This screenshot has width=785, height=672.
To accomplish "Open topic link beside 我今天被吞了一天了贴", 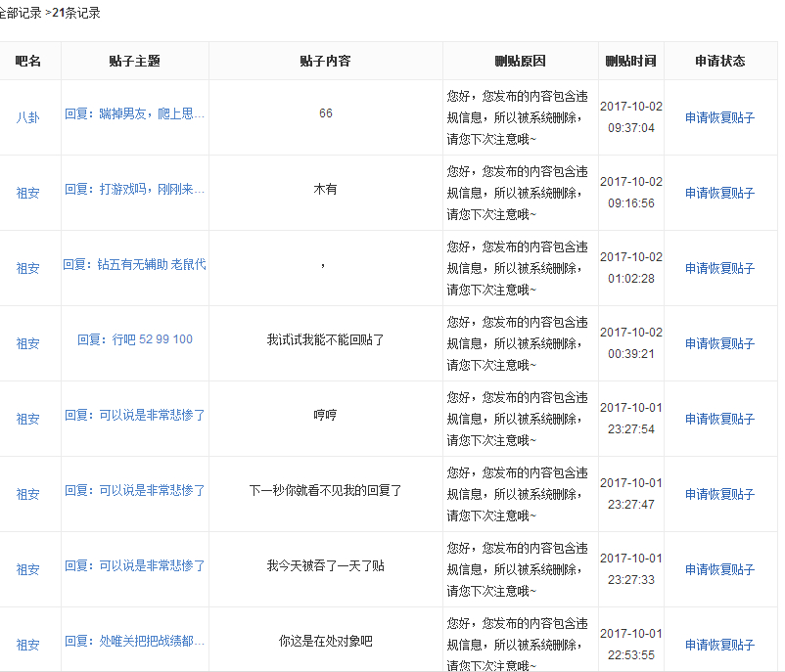I will pos(135,565).
